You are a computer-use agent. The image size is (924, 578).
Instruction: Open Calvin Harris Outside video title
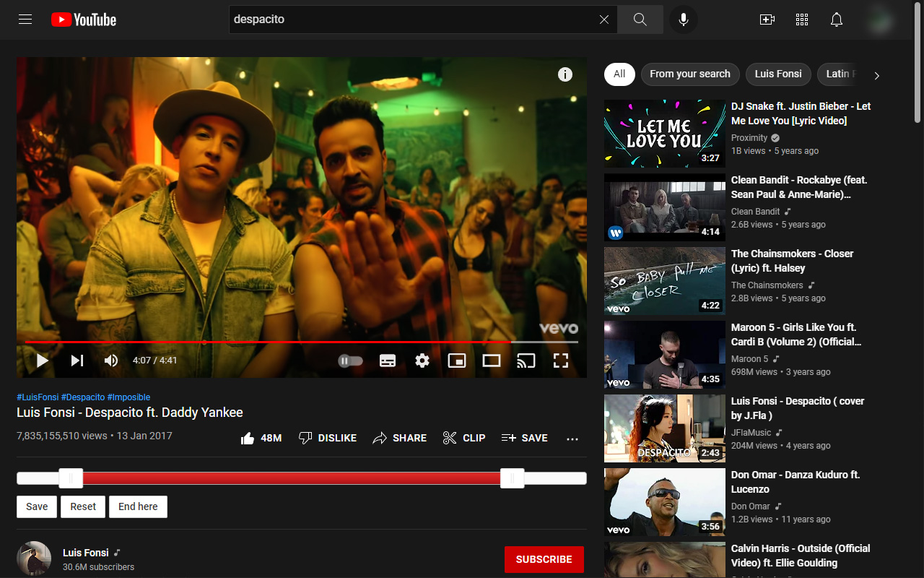point(801,556)
